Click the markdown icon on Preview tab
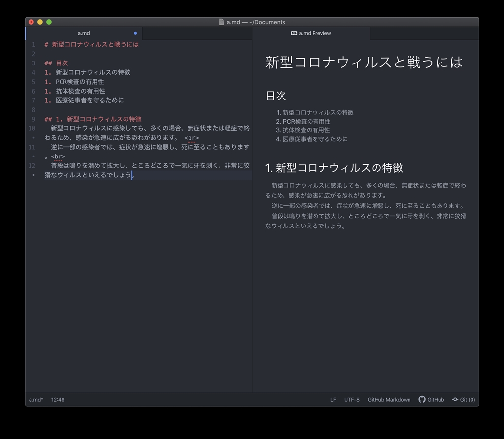Viewport: 504px width, 439px height. 294,33
